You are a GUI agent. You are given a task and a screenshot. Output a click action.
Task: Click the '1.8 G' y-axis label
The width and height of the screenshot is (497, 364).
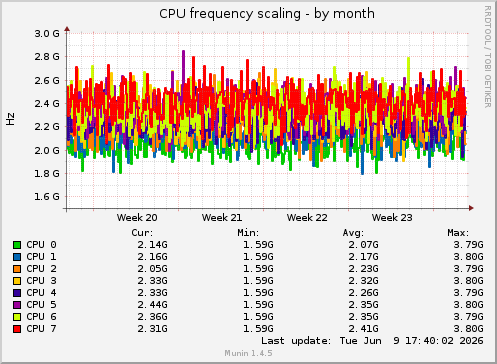(x=47, y=174)
